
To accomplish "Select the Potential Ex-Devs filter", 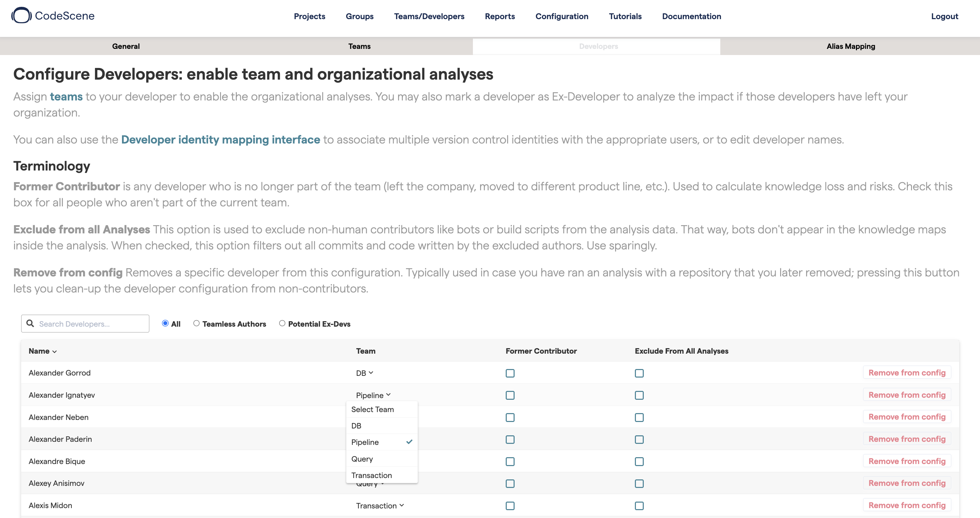I will (x=282, y=323).
